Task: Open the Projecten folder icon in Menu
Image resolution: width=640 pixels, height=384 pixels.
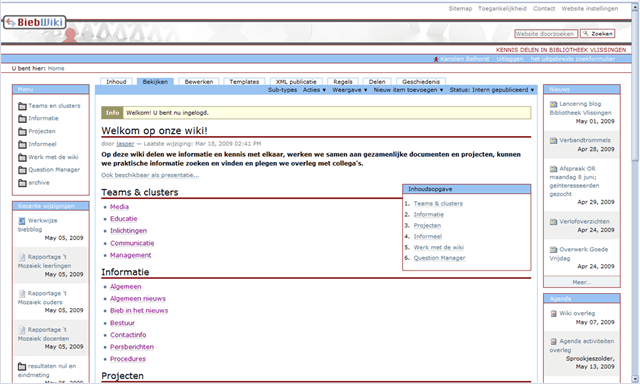Action: (x=22, y=131)
